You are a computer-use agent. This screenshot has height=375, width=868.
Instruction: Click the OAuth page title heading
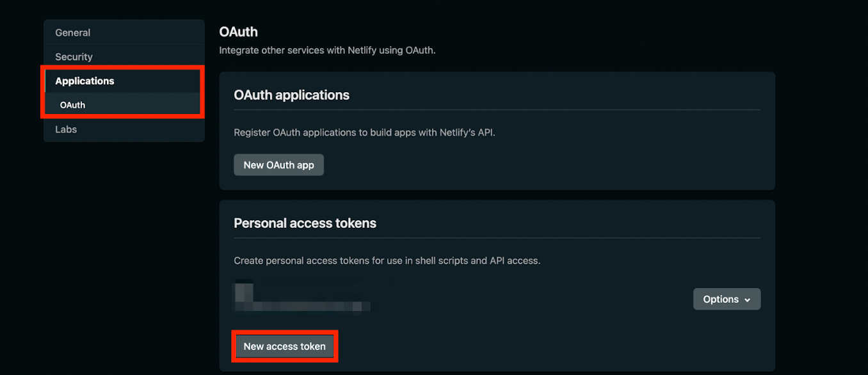tap(238, 31)
